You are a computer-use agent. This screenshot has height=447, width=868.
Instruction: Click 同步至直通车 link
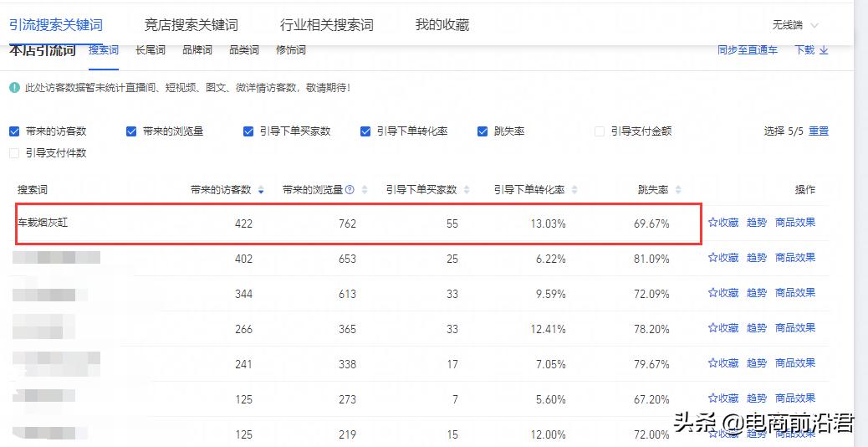point(748,50)
